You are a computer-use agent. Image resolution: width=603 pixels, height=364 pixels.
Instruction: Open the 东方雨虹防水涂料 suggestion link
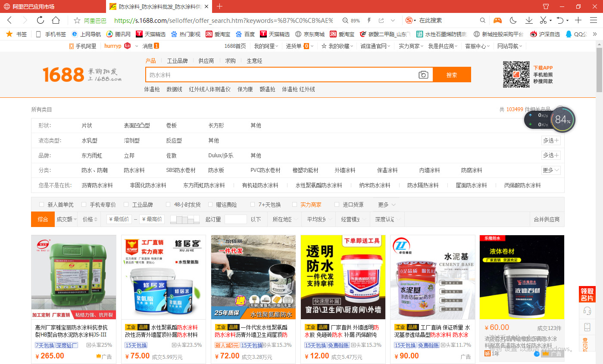(x=205, y=185)
